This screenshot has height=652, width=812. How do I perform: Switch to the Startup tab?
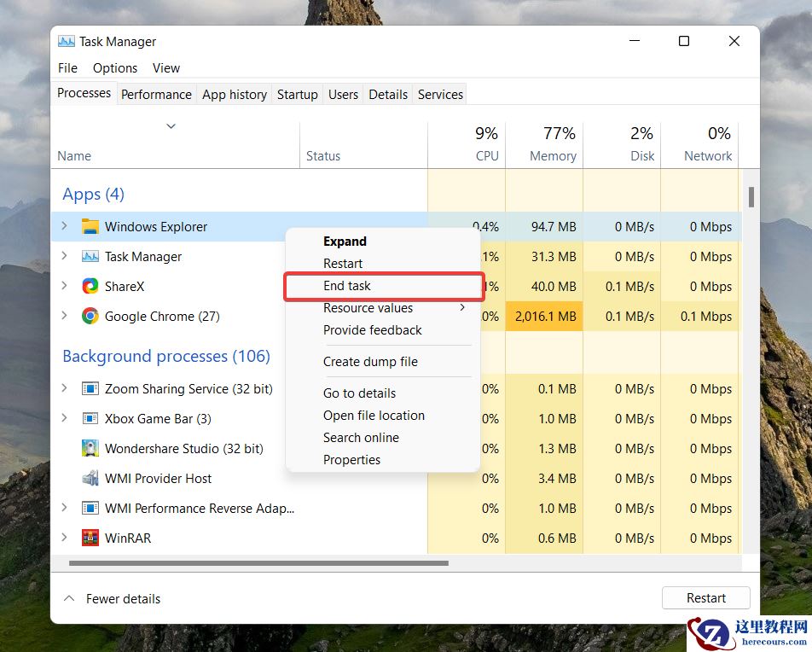pyautogui.click(x=297, y=95)
